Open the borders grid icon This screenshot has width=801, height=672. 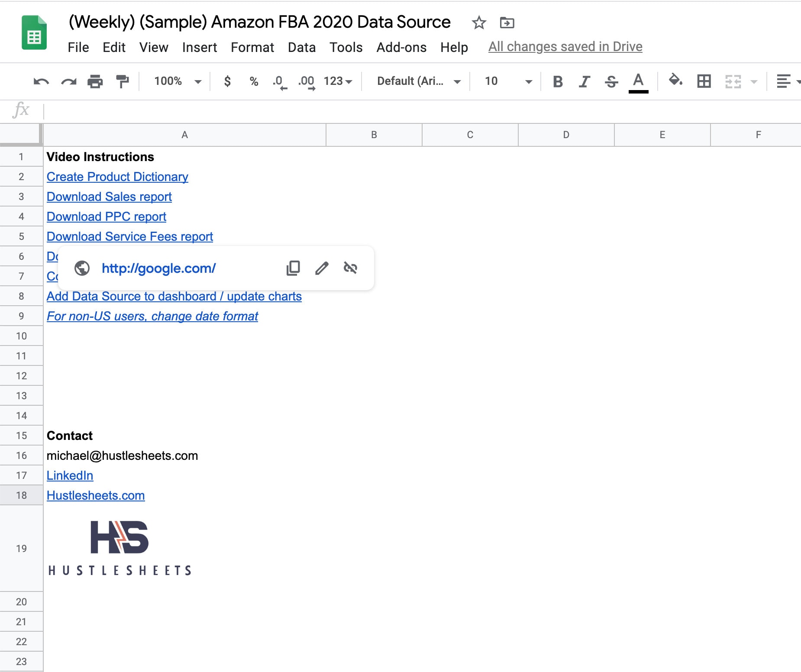(x=704, y=81)
